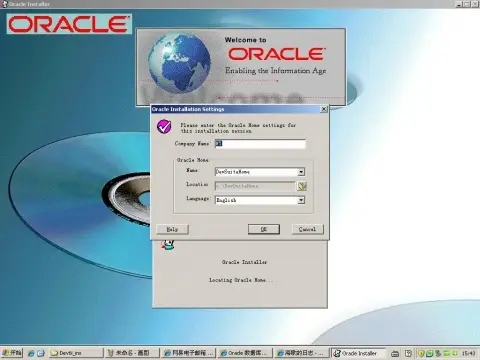Click the second quick launch icon
Viewport: 480px width, 360px height.
tap(41, 353)
